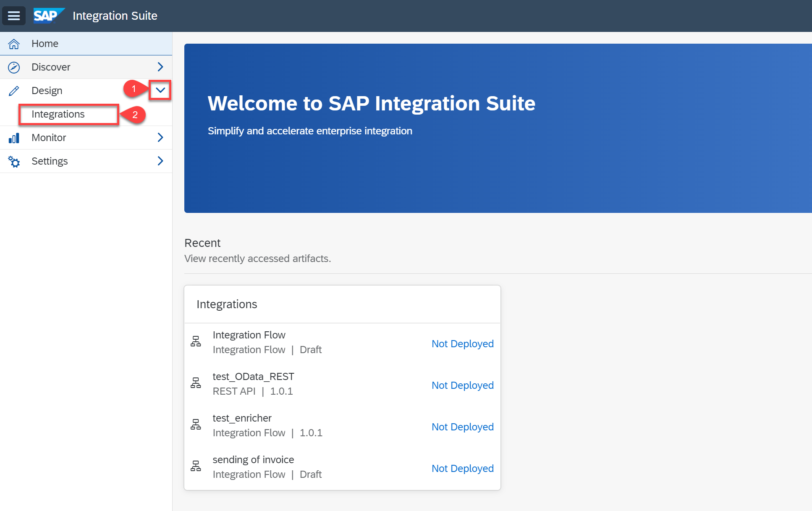
Task: Expand the Settings section arrow
Action: click(x=160, y=161)
